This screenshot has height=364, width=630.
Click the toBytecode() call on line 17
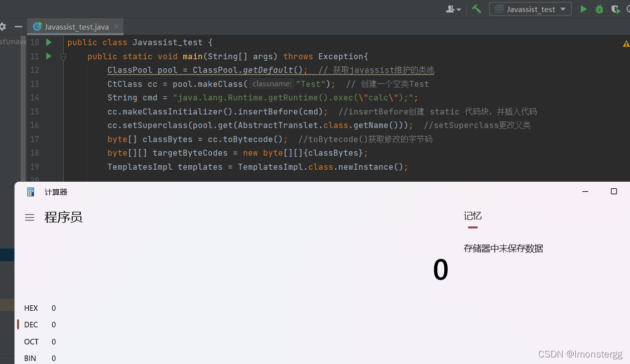[255, 139]
